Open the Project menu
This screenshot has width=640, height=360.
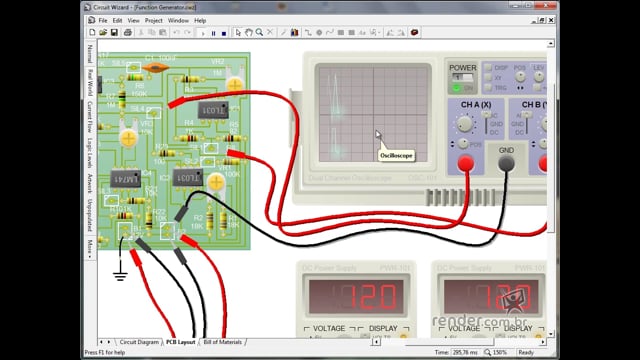tap(153, 20)
